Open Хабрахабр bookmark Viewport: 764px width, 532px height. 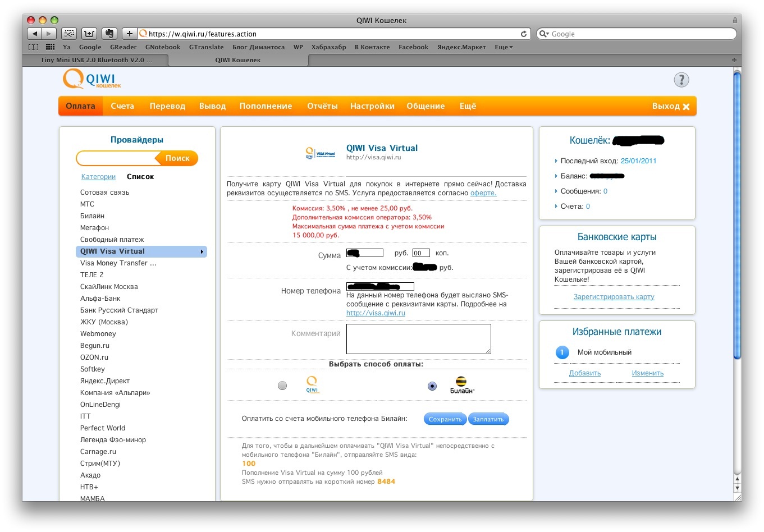pyautogui.click(x=328, y=47)
